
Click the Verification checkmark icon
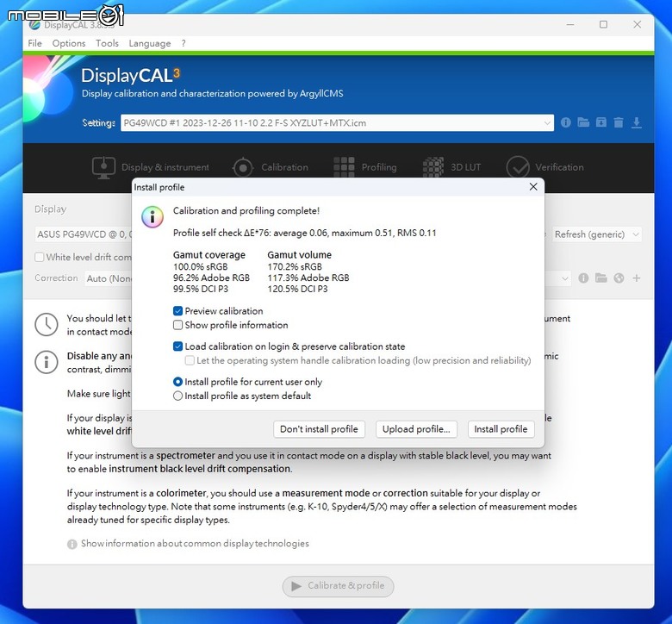click(x=518, y=168)
